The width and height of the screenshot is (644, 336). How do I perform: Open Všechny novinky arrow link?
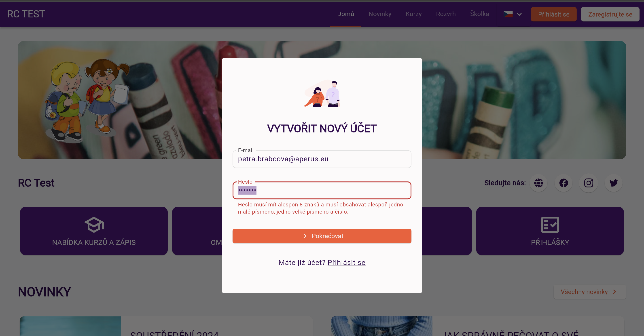tap(589, 292)
